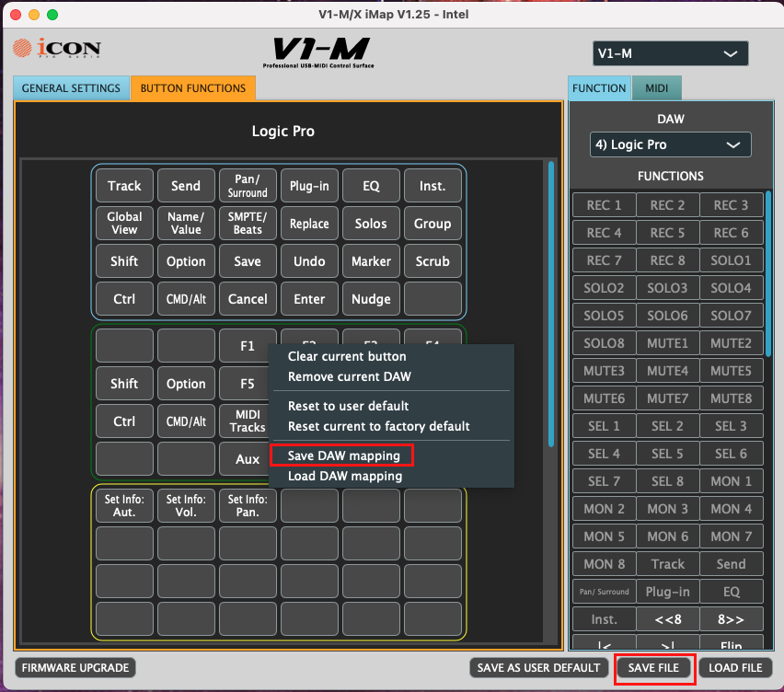The height and width of the screenshot is (692, 784).
Task: Click the Name/Value button
Action: point(186,223)
